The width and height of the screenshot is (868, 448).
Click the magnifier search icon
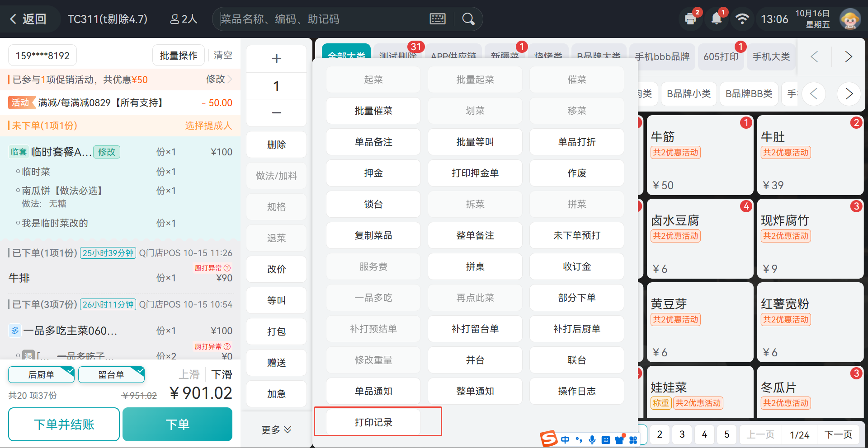coord(468,19)
